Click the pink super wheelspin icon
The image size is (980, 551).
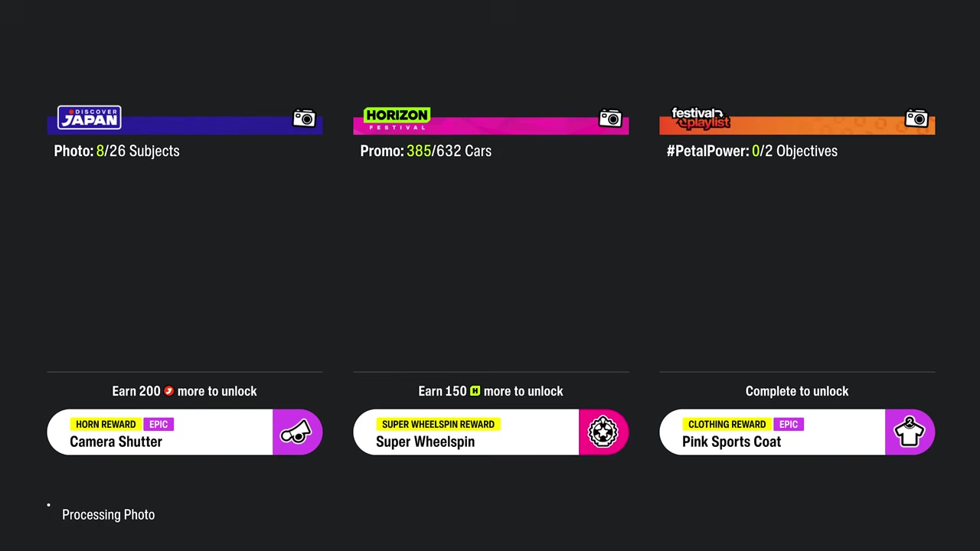click(603, 432)
